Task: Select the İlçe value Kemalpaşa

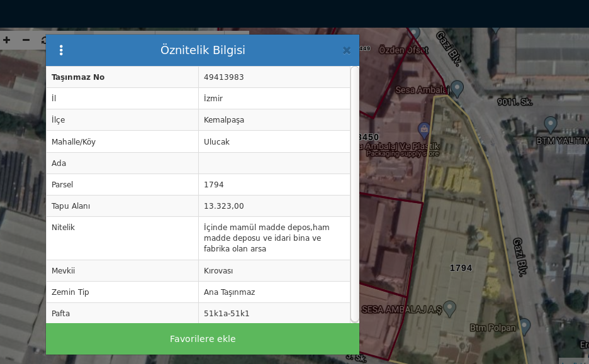Action: coord(224,120)
